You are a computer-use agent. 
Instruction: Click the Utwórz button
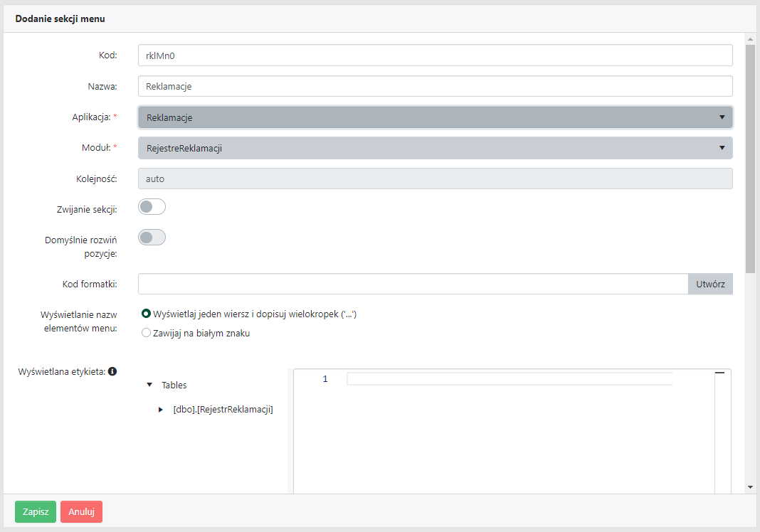pos(710,284)
